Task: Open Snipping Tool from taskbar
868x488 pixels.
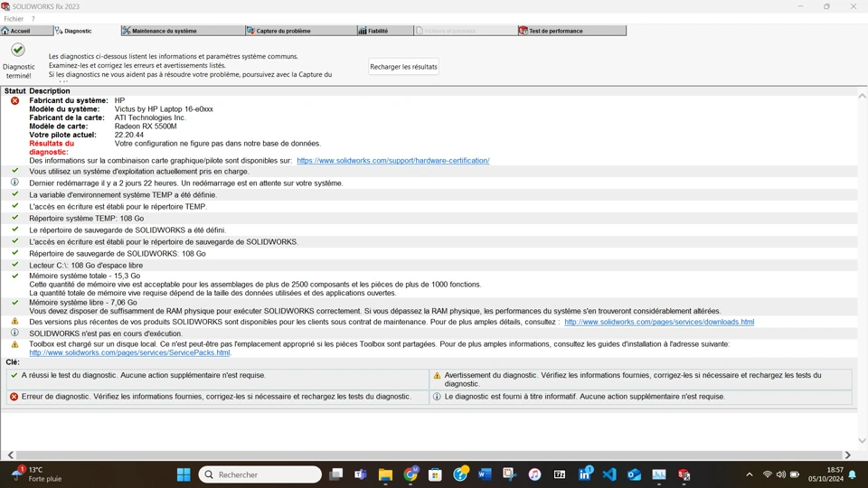Action: [x=510, y=474]
